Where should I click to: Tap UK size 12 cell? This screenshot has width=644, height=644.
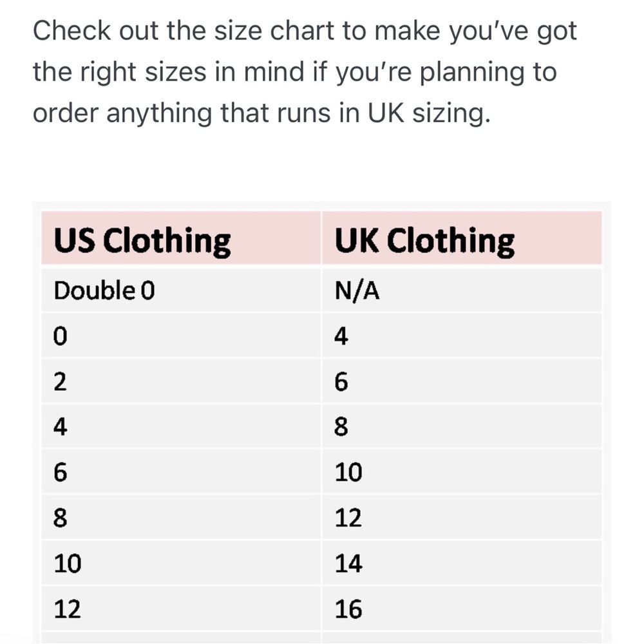pyautogui.click(x=462, y=518)
